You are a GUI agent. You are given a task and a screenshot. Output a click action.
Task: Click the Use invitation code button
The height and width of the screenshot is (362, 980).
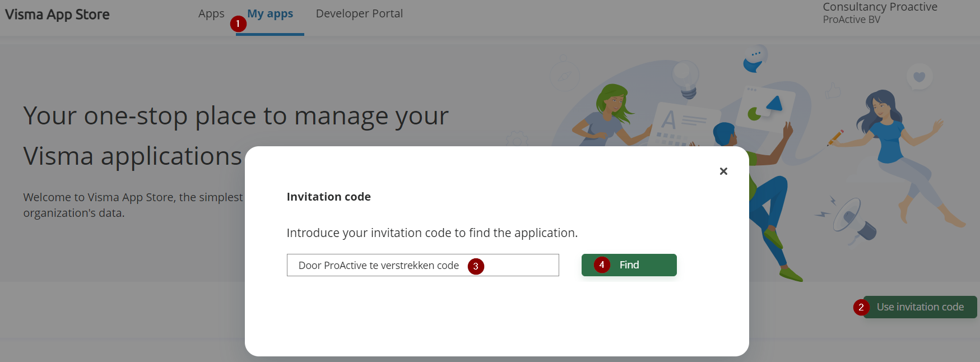(920, 307)
